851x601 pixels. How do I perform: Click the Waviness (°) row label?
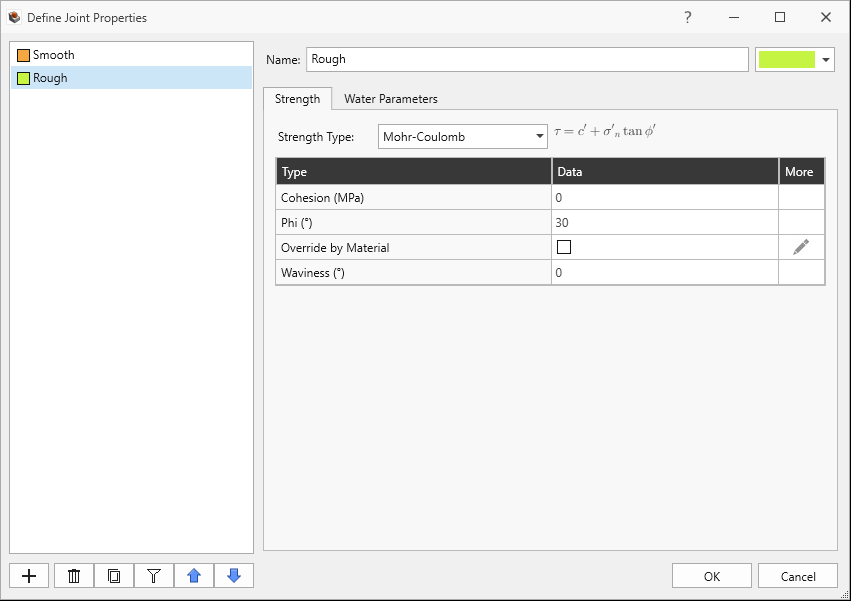tap(313, 273)
